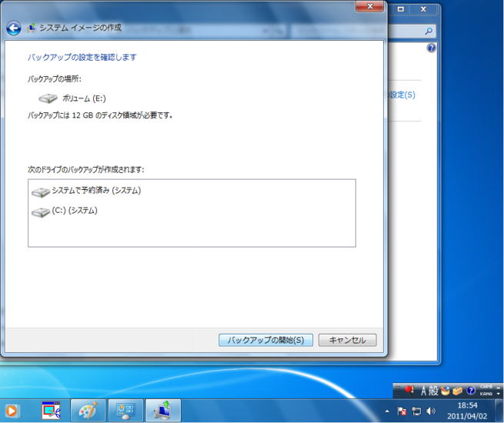The image size is (504, 423).
Task: Open the clock showing 18:54
Action: click(467, 411)
